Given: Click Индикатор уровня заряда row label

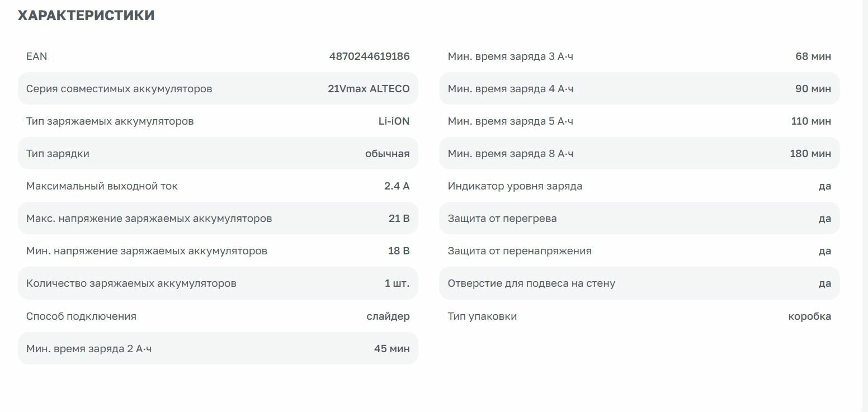Looking at the screenshot, I should tap(515, 186).
